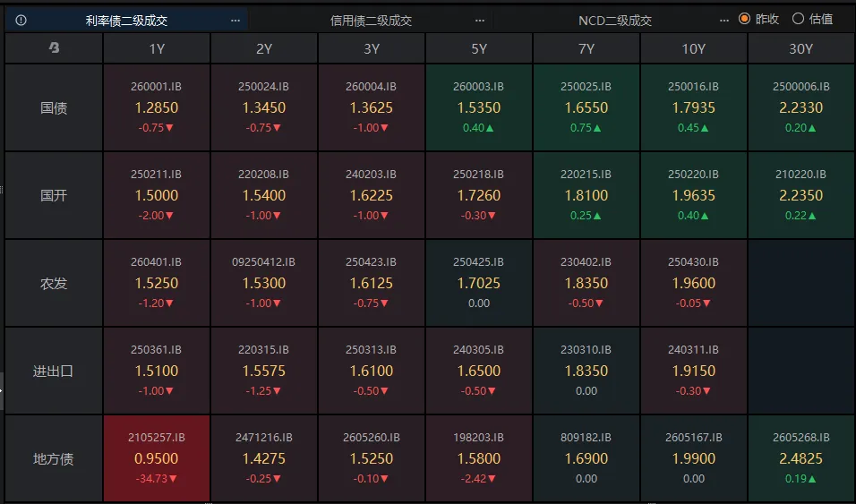Click the info icon beside 利率债二级成交
The width and height of the screenshot is (856, 504).
[x=21, y=20]
